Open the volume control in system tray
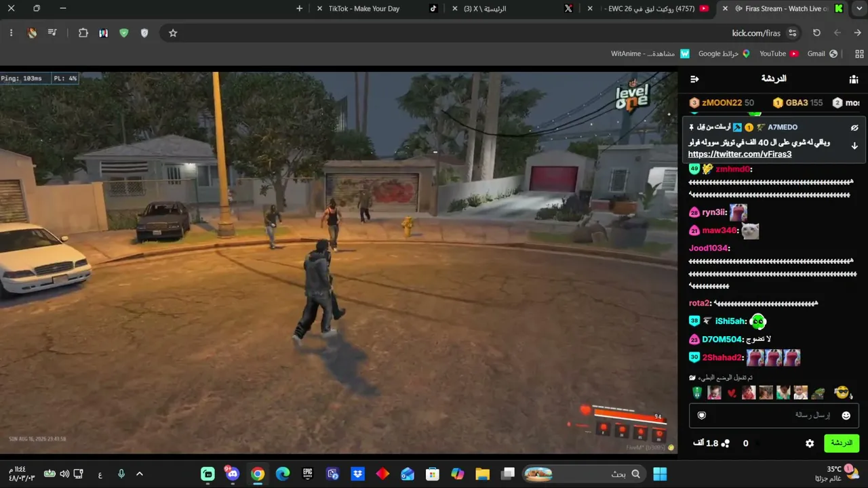 (64, 474)
